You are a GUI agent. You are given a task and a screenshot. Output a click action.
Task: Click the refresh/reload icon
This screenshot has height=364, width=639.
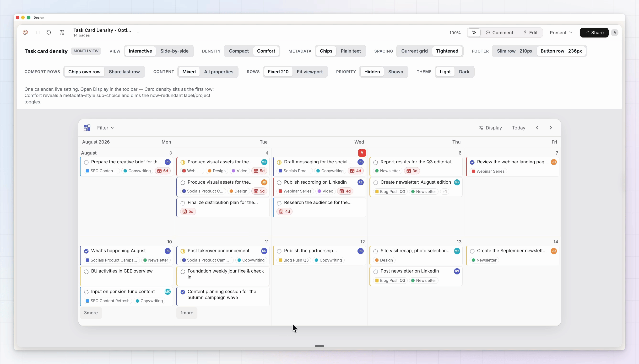coord(49,32)
